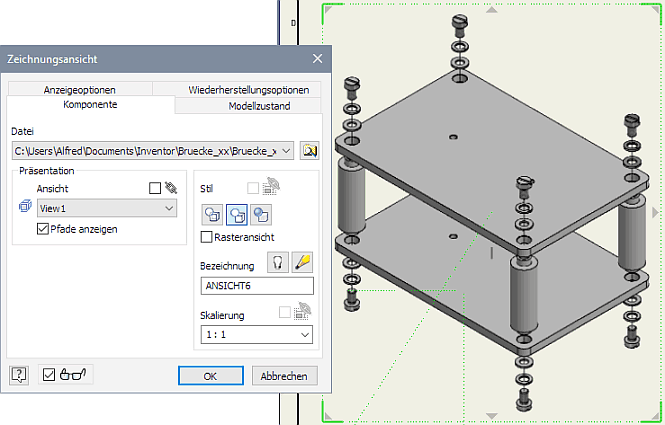
Task: Click the ANSICHT6 label text field
Action: click(x=257, y=286)
